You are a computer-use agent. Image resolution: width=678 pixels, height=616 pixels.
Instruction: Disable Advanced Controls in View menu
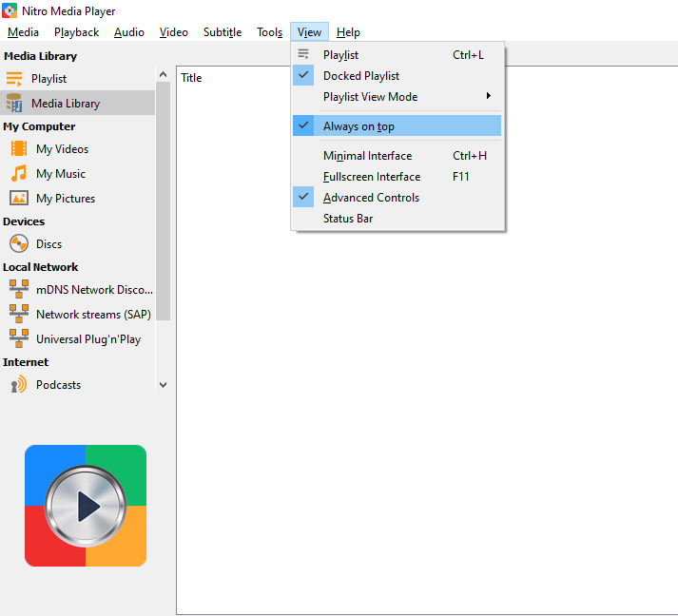click(397, 197)
